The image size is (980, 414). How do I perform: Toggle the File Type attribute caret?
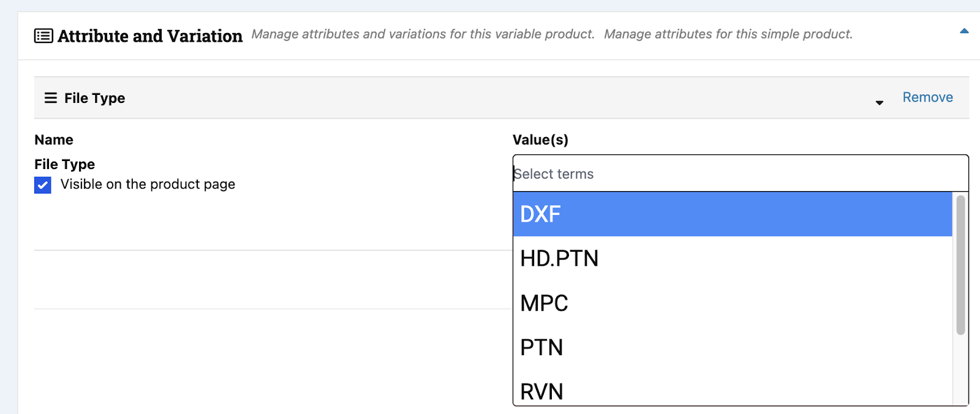pos(880,103)
